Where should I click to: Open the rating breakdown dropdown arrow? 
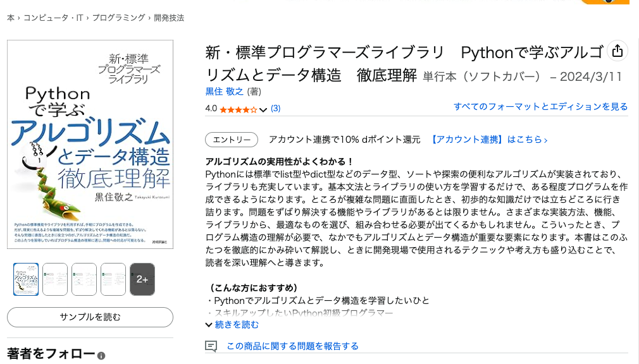tap(263, 109)
